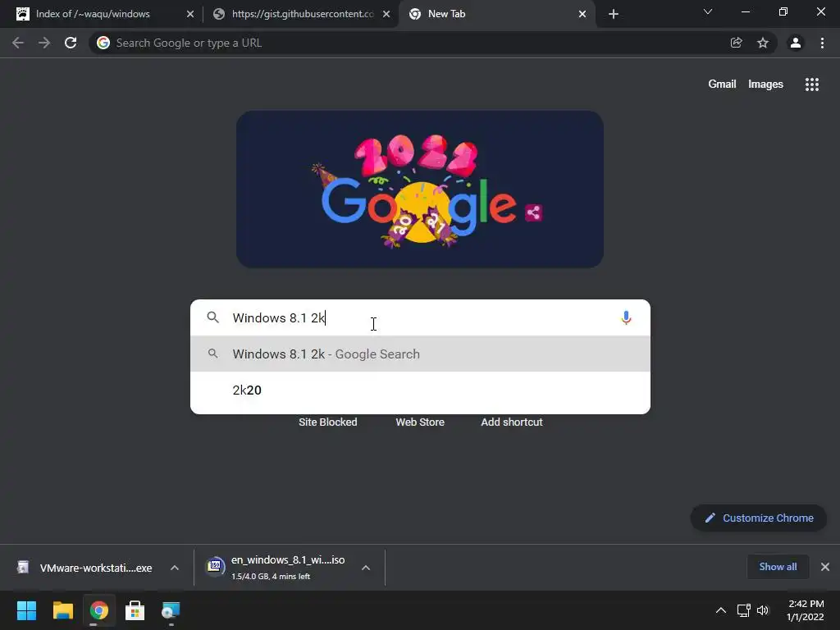This screenshot has width=840, height=630.
Task: Open the Chrome three-dot menu
Action: click(x=822, y=43)
